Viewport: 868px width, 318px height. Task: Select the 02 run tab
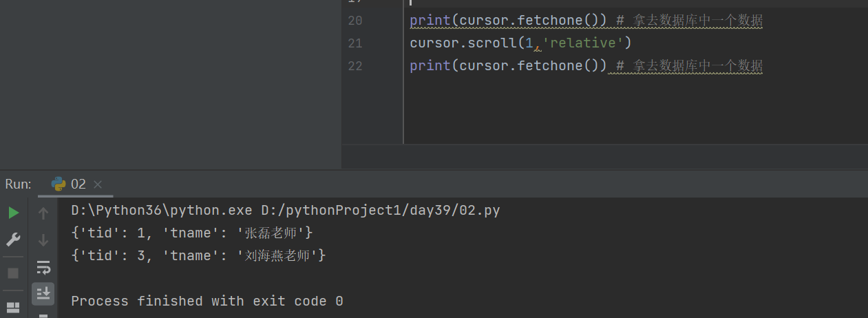click(x=78, y=184)
